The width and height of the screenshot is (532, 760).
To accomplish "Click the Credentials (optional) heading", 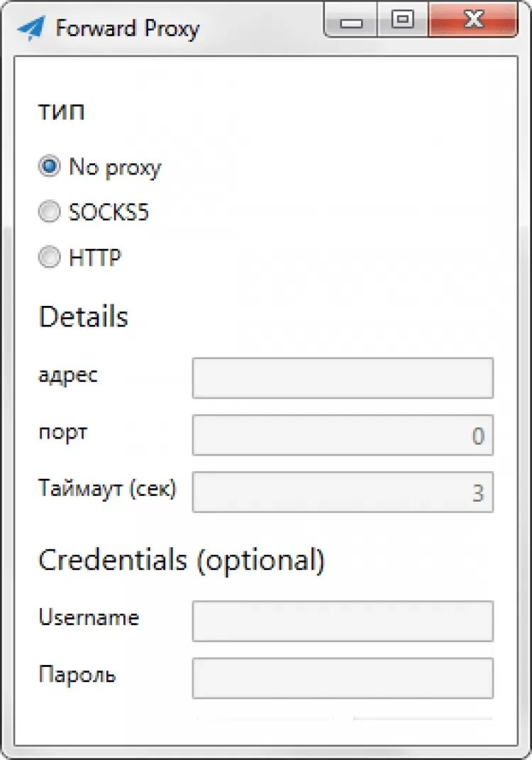I will [x=181, y=561].
